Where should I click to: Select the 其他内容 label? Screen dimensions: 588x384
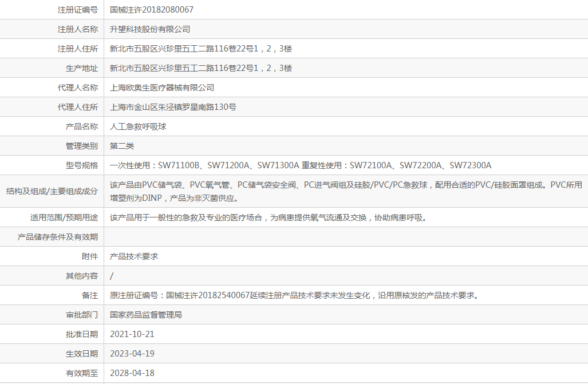82,276
